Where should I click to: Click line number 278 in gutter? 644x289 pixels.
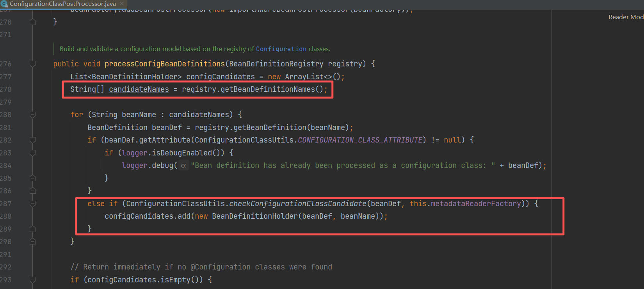pyautogui.click(x=5, y=89)
